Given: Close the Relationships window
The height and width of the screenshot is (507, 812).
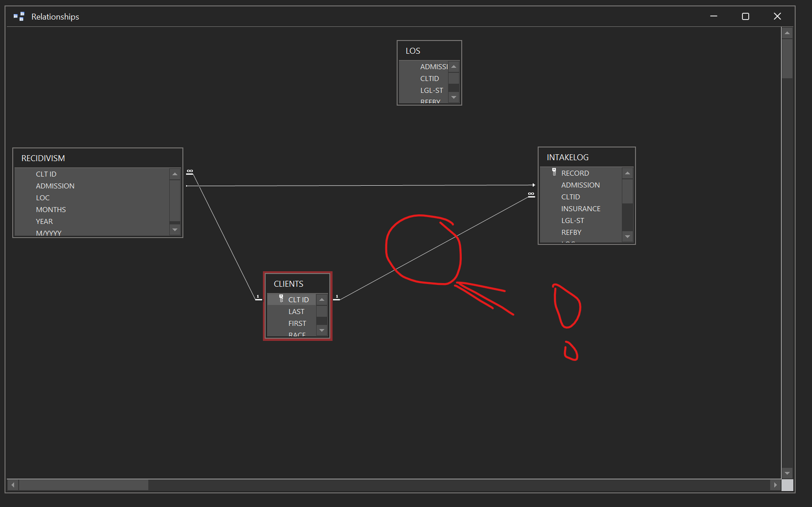Looking at the screenshot, I should coord(777,16).
